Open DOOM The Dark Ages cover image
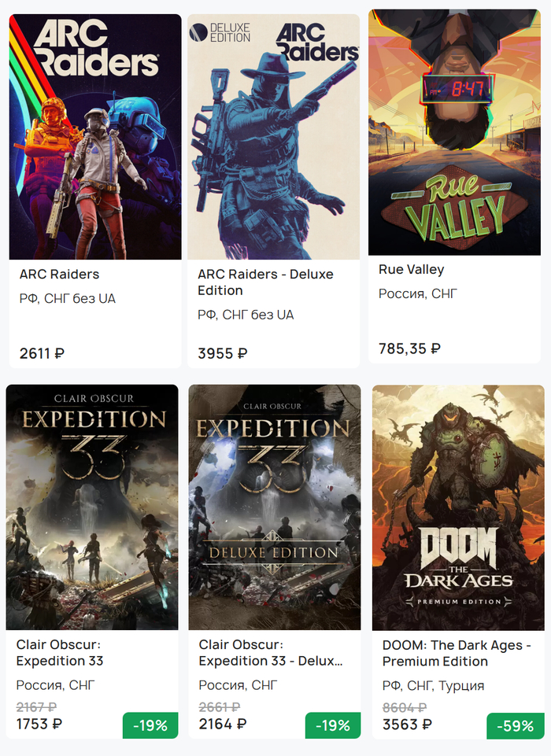Viewport: 551px width, 756px height. (458, 507)
